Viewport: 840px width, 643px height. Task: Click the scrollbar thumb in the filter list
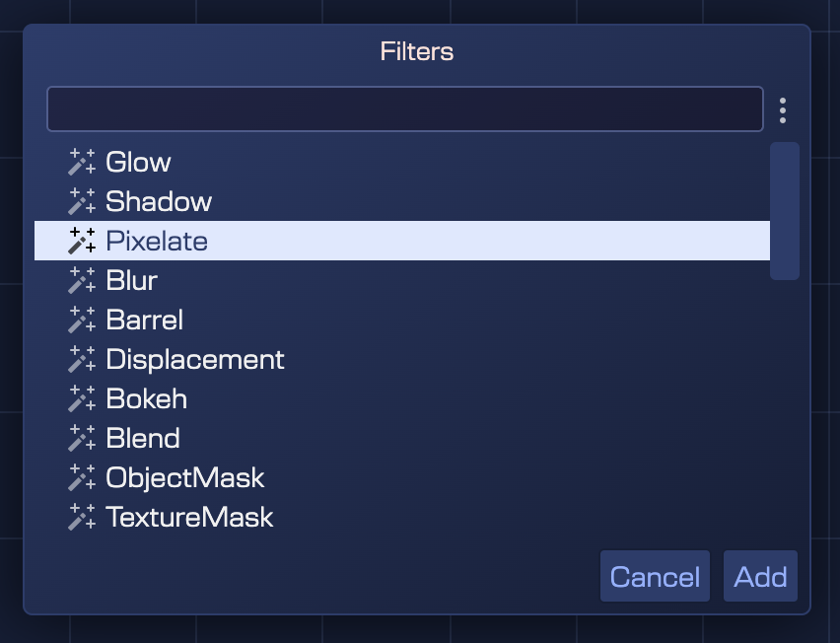(785, 210)
